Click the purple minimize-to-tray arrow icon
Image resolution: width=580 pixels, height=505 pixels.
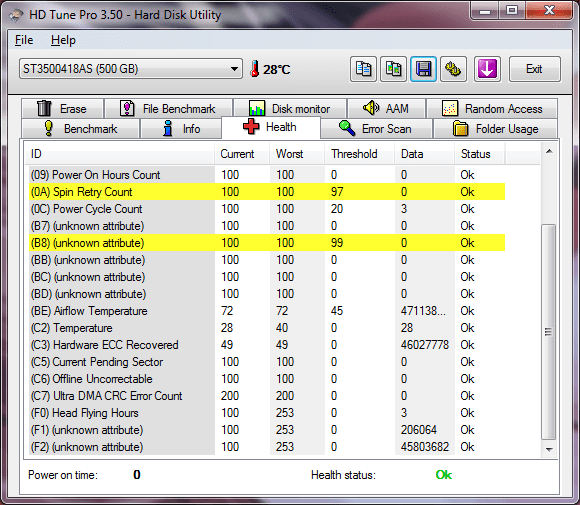487,69
